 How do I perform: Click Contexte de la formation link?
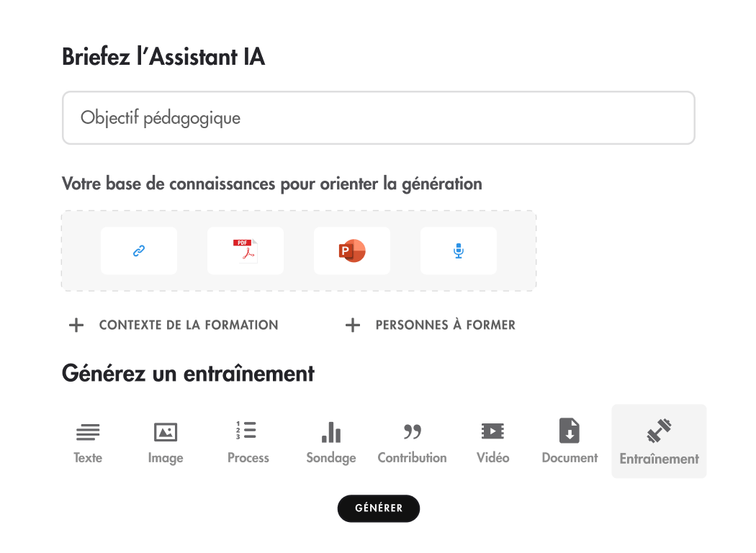point(188,325)
